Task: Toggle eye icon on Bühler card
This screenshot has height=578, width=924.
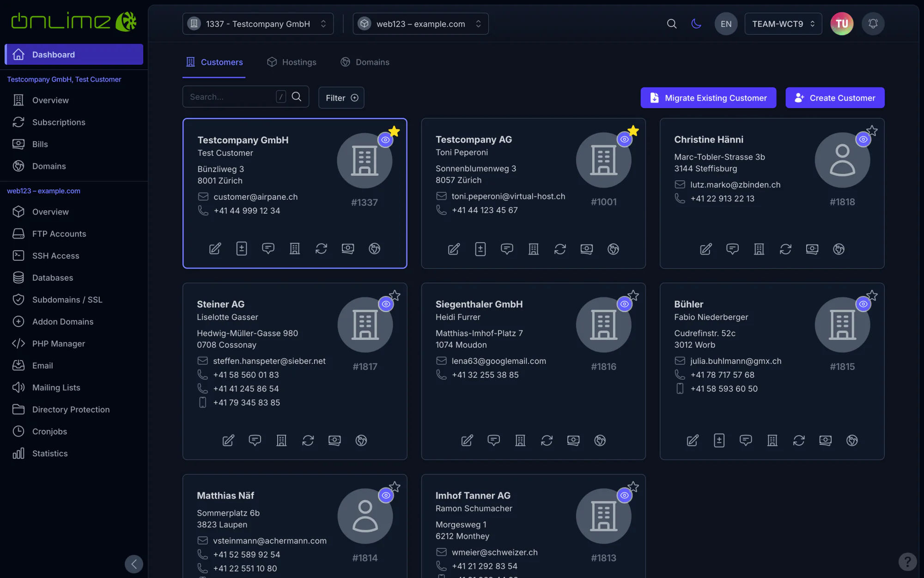Action: tap(863, 304)
